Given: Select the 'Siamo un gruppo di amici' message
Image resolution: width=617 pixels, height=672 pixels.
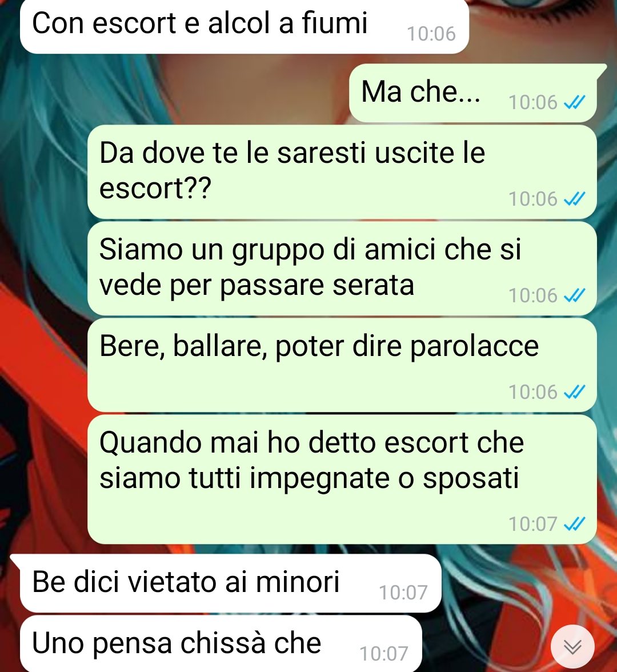Looking at the screenshot, I should pyautogui.click(x=342, y=269).
